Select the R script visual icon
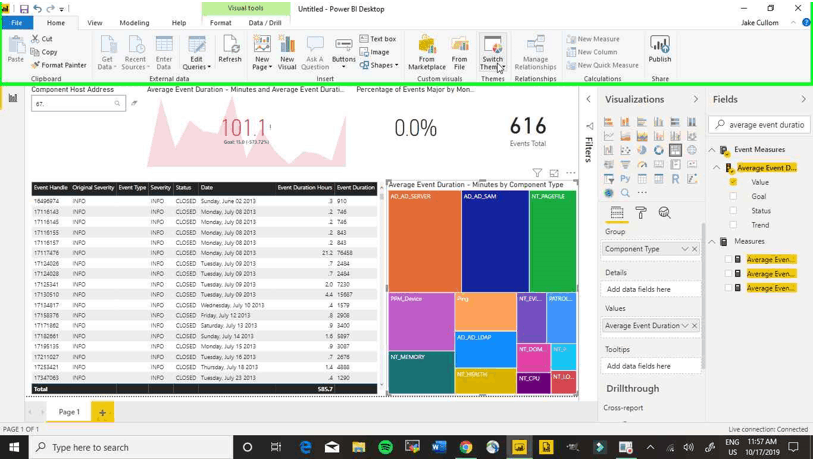The image size is (815, 460). click(x=675, y=179)
